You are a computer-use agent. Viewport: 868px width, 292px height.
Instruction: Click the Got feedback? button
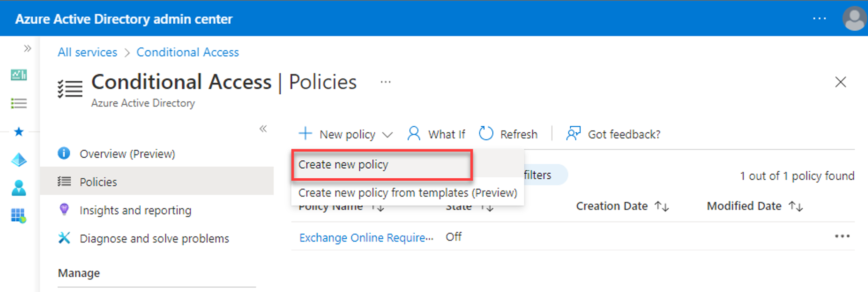613,134
